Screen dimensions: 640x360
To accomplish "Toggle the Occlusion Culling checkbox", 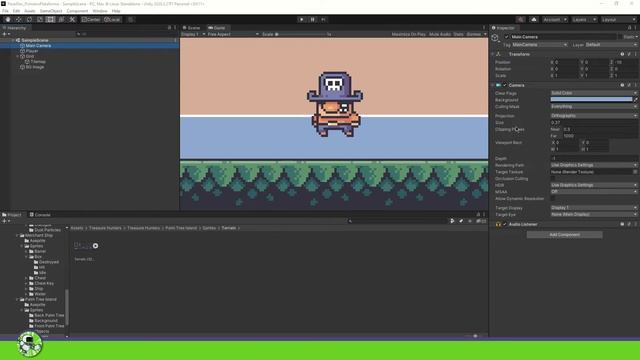I will [x=553, y=178].
